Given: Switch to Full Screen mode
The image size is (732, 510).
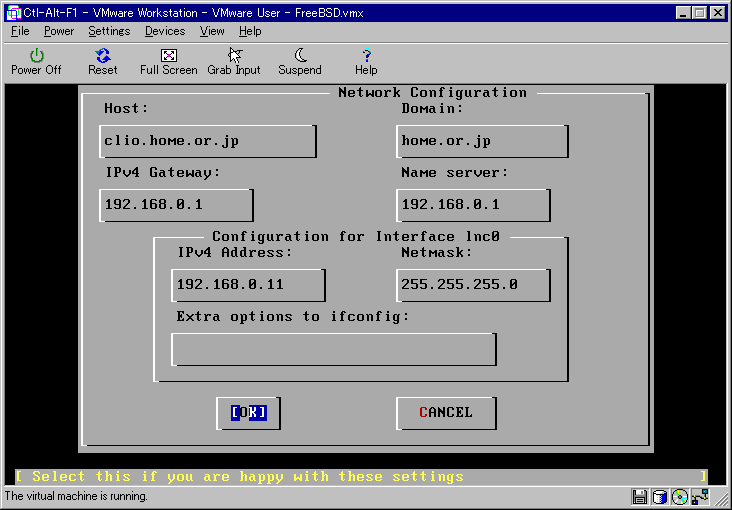Looking at the screenshot, I should [x=168, y=61].
